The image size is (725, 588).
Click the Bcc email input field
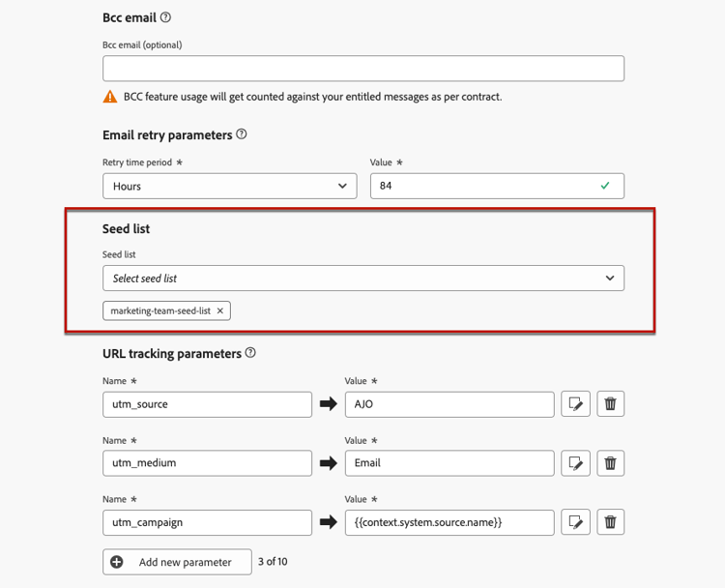pyautogui.click(x=362, y=69)
